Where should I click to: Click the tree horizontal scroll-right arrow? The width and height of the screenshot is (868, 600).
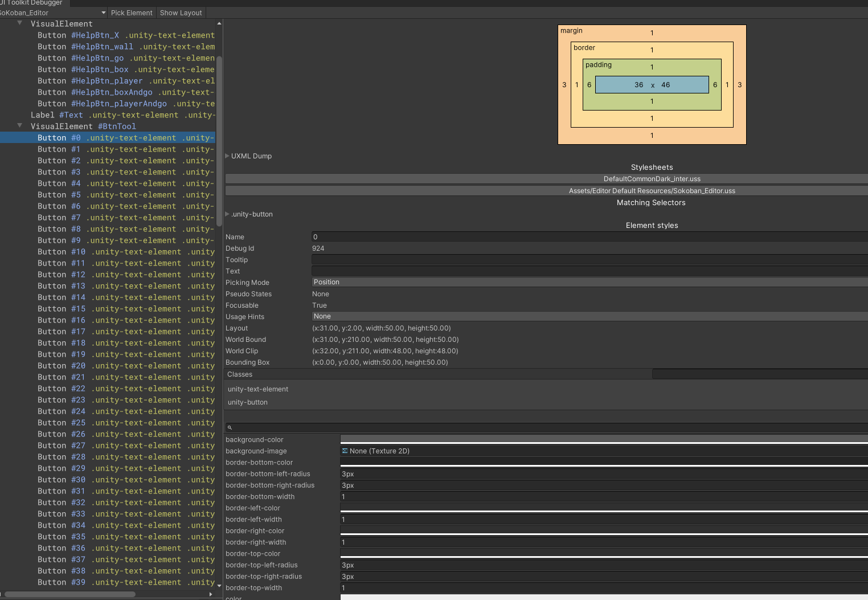[211, 594]
